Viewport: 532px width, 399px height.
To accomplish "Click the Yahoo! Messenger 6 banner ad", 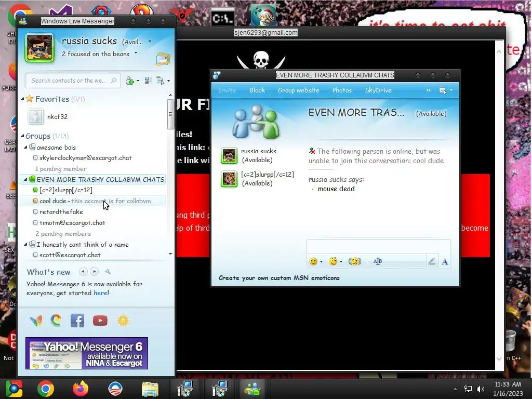I will pos(87,353).
